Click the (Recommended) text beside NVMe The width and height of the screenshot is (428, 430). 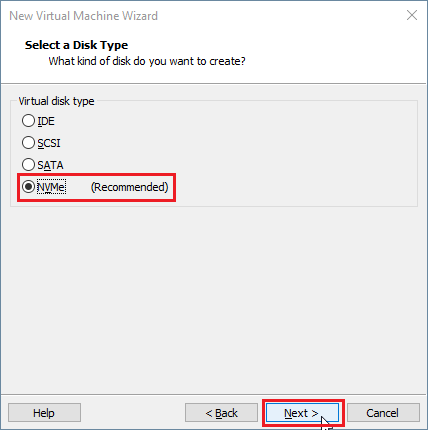tap(130, 187)
